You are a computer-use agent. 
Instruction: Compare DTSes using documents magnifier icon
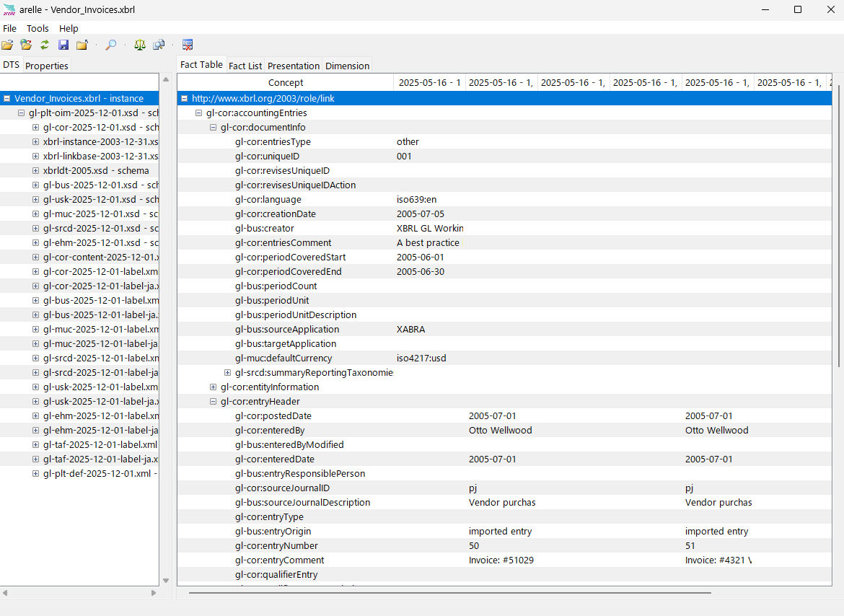[159, 45]
